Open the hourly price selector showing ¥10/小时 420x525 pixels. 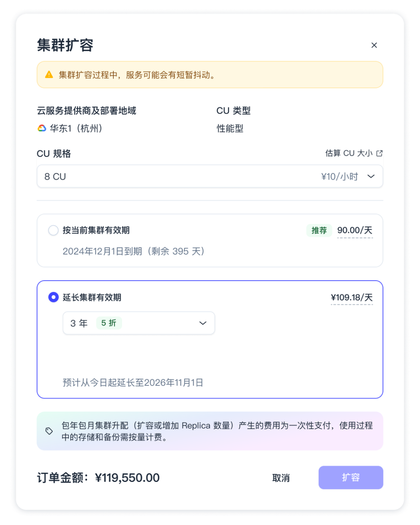point(338,177)
